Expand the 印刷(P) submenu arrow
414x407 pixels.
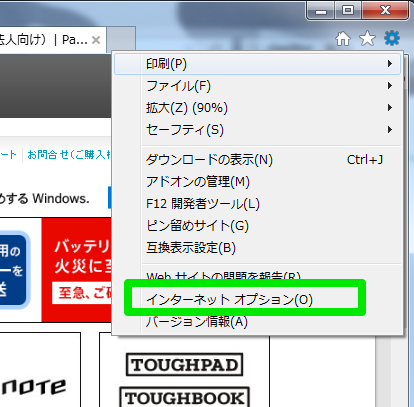pos(389,64)
